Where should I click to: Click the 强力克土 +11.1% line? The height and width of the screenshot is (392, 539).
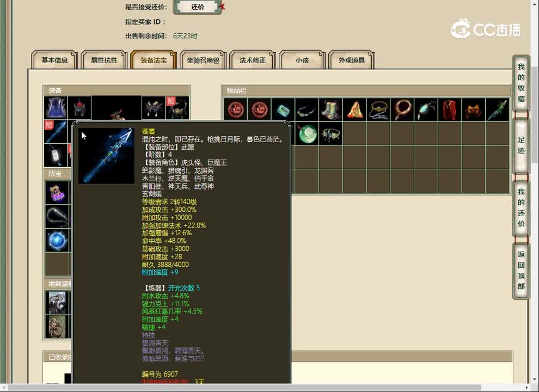166,304
